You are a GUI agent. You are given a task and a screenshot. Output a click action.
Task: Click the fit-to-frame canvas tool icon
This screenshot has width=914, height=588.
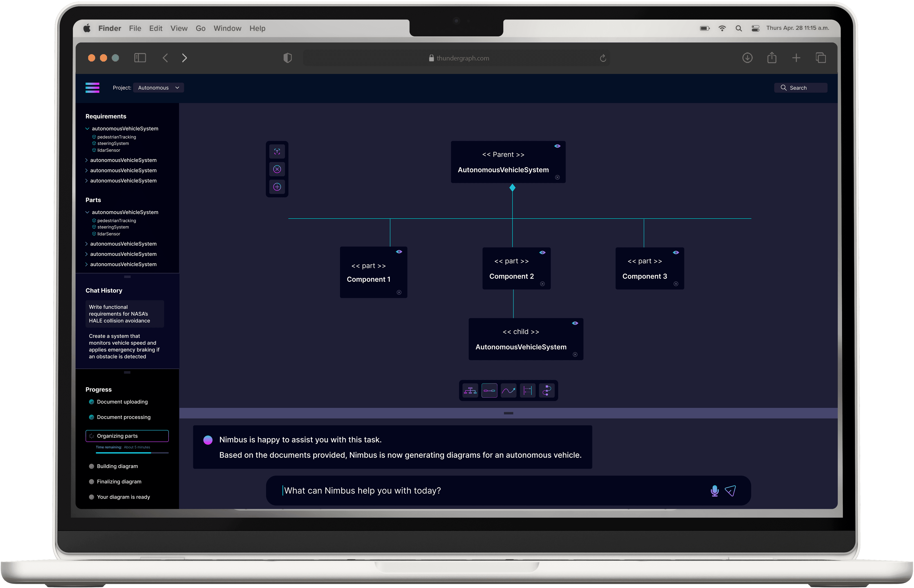coord(277,151)
